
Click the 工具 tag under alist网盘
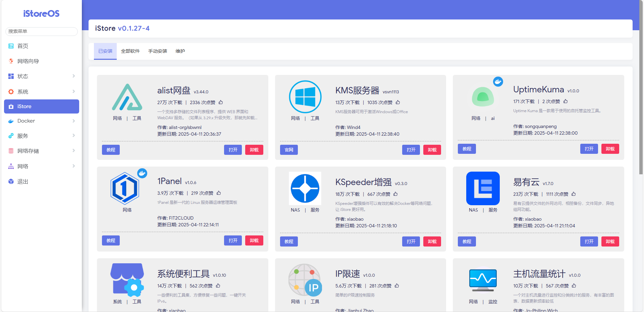(137, 118)
